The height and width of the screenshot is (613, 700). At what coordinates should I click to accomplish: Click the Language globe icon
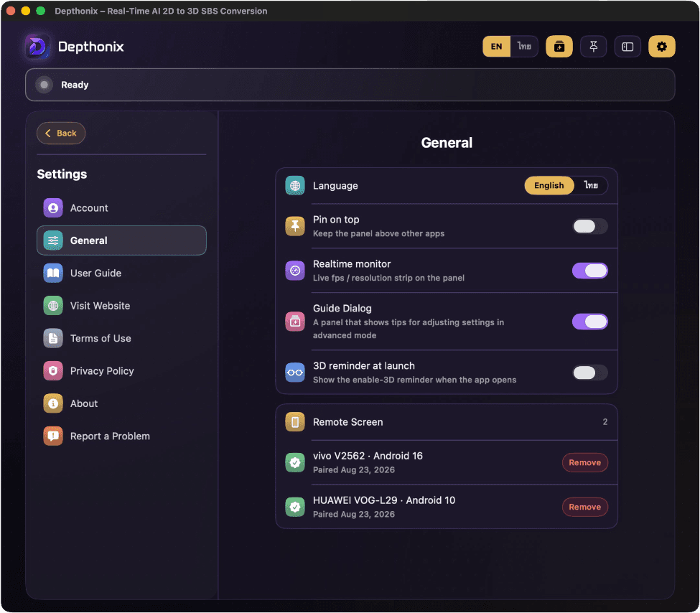pyautogui.click(x=294, y=186)
